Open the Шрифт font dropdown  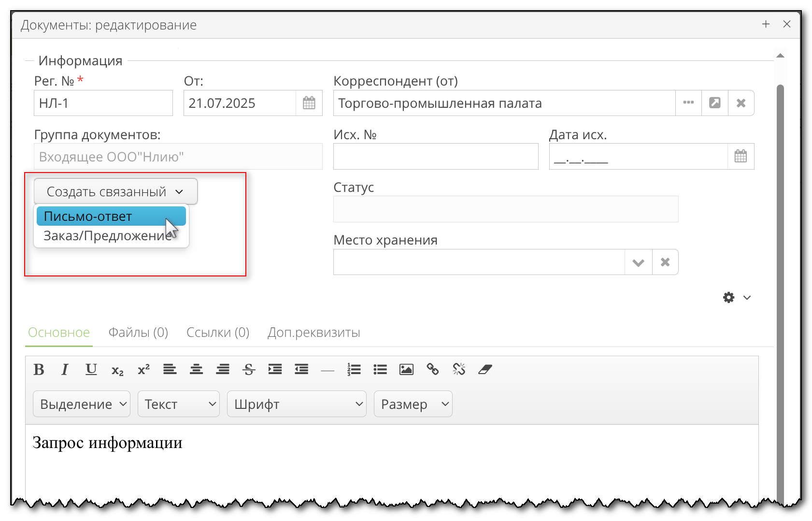[296, 404]
